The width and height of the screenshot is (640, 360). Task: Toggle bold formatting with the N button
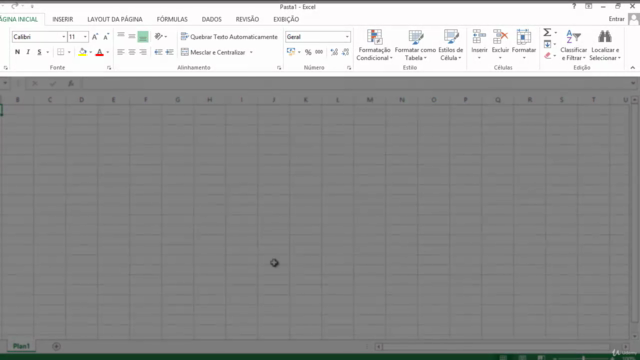[x=17, y=52]
